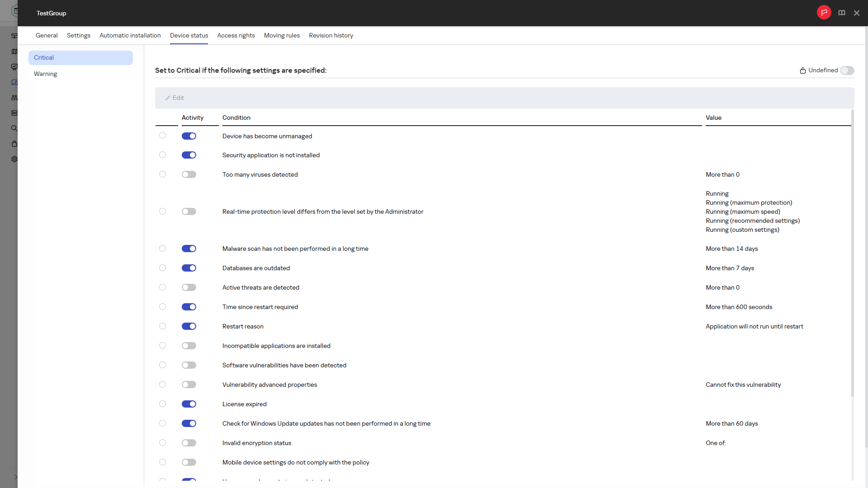The height and width of the screenshot is (488, 868).
Task: Select the radio for 'Time since restart required'
Action: tap(162, 307)
